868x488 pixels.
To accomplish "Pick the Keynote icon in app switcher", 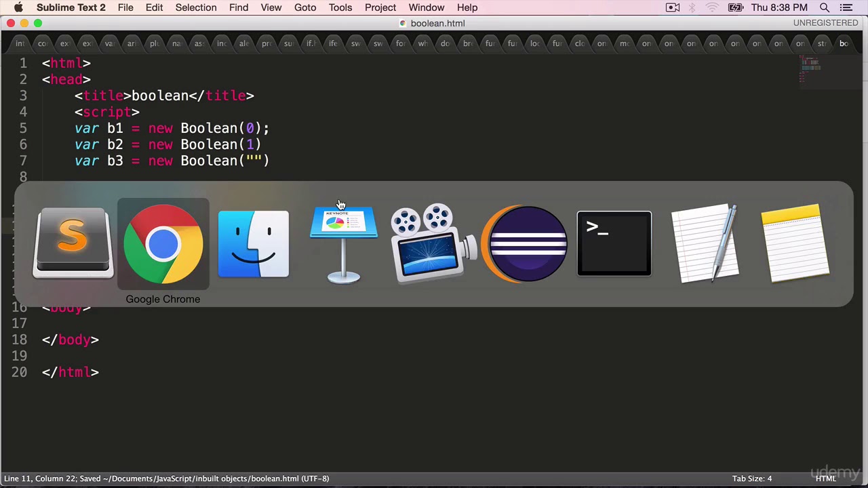I will pos(343,244).
